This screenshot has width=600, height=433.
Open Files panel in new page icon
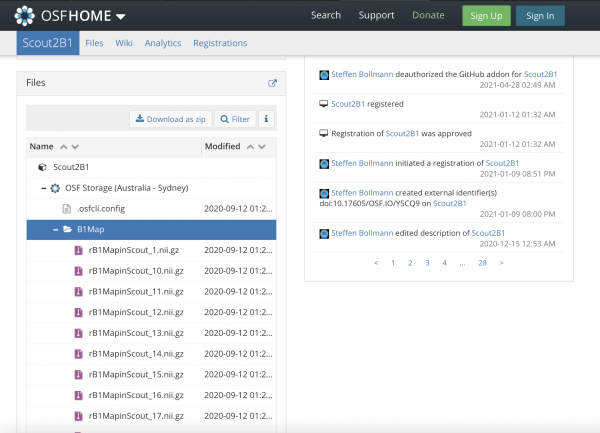(272, 83)
